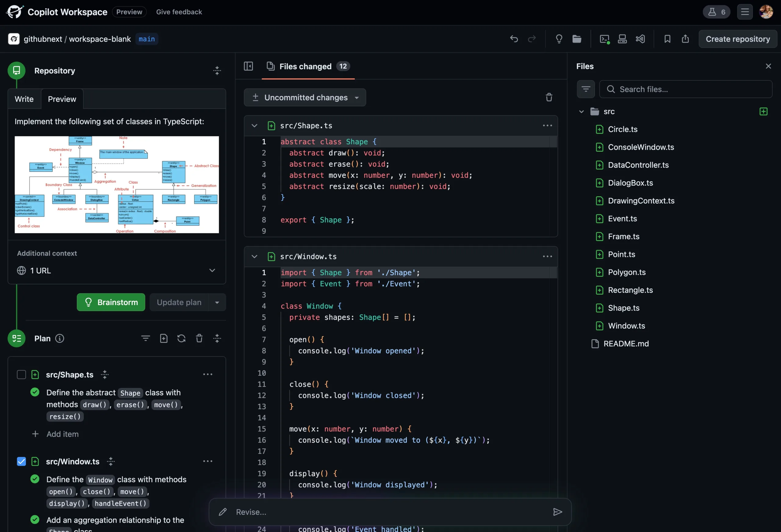This screenshot has height=532, width=781.
Task: Select Rectangle.ts in the Files panel
Action: pos(630,290)
